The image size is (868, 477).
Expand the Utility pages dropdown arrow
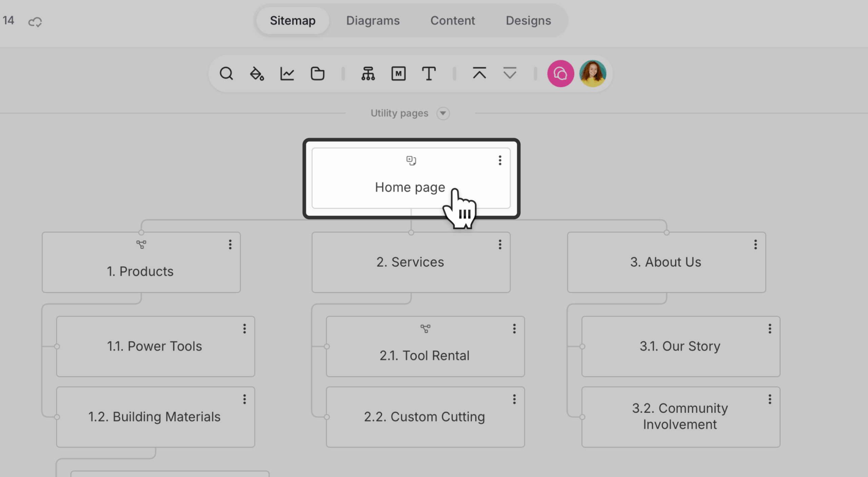(x=443, y=113)
